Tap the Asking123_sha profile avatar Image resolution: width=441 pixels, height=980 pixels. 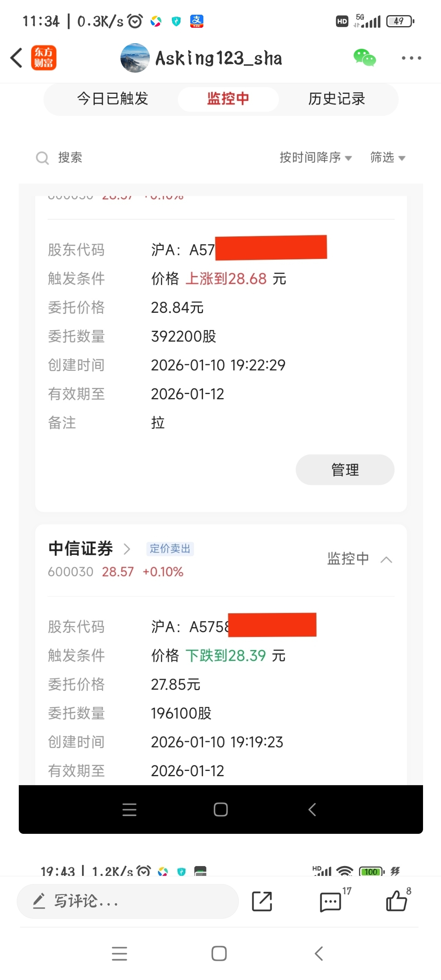click(x=135, y=58)
